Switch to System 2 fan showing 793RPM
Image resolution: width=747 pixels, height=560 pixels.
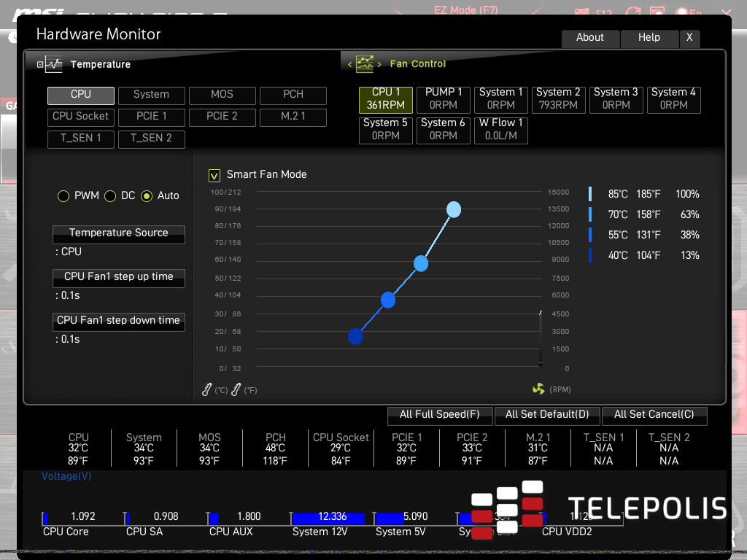(558, 99)
